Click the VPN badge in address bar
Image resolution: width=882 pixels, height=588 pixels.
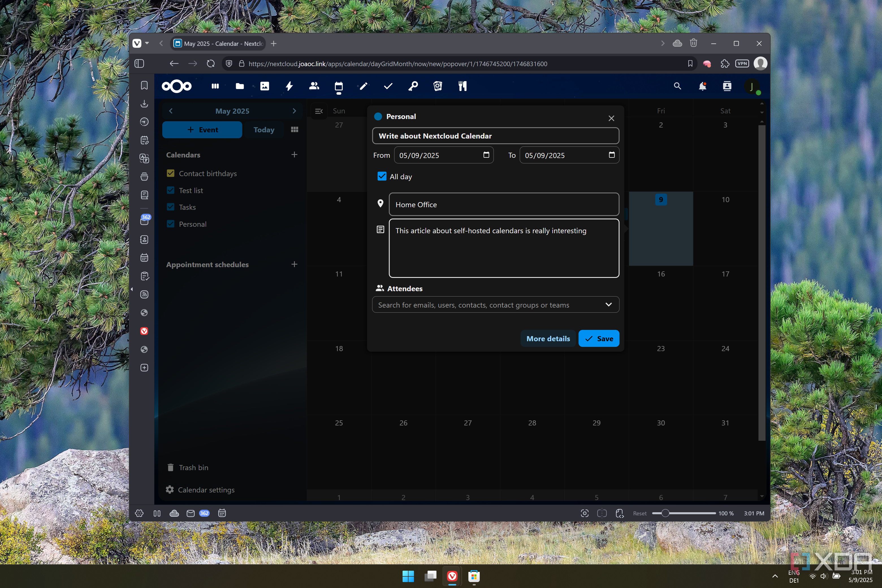pos(742,63)
